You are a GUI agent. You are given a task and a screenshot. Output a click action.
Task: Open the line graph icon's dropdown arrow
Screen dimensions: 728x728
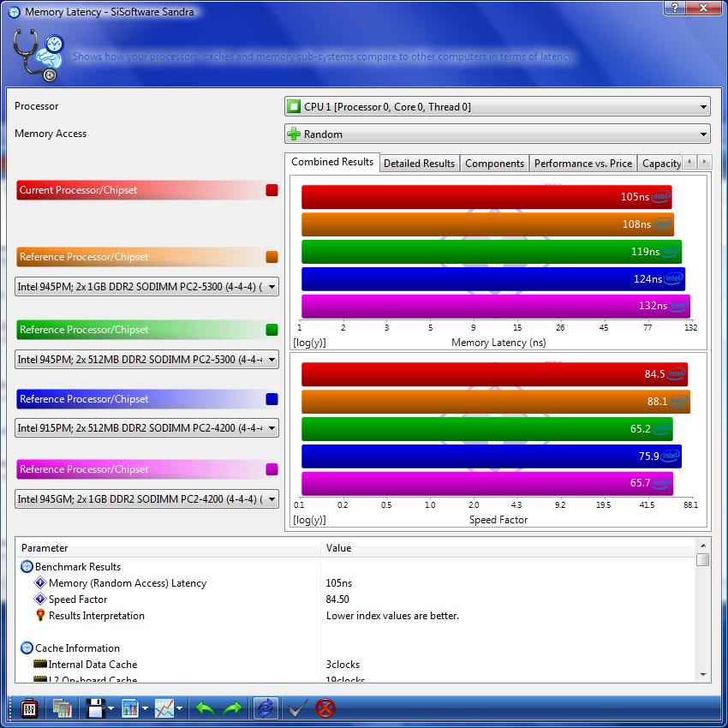[179, 708]
